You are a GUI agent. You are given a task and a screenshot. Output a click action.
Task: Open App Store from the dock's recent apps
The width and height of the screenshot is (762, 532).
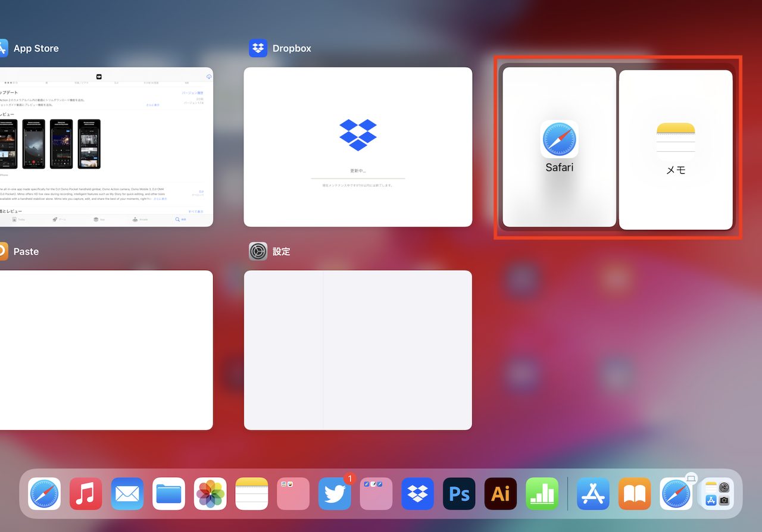[x=593, y=493]
